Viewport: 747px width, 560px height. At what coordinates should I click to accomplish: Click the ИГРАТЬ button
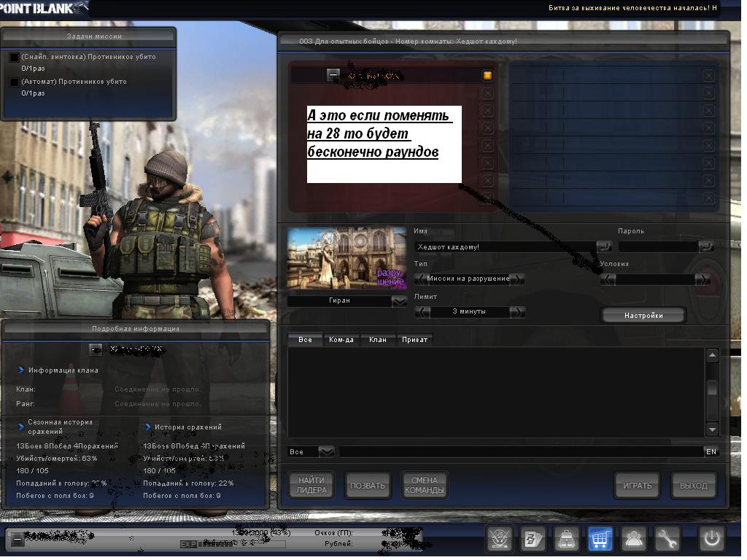point(637,485)
